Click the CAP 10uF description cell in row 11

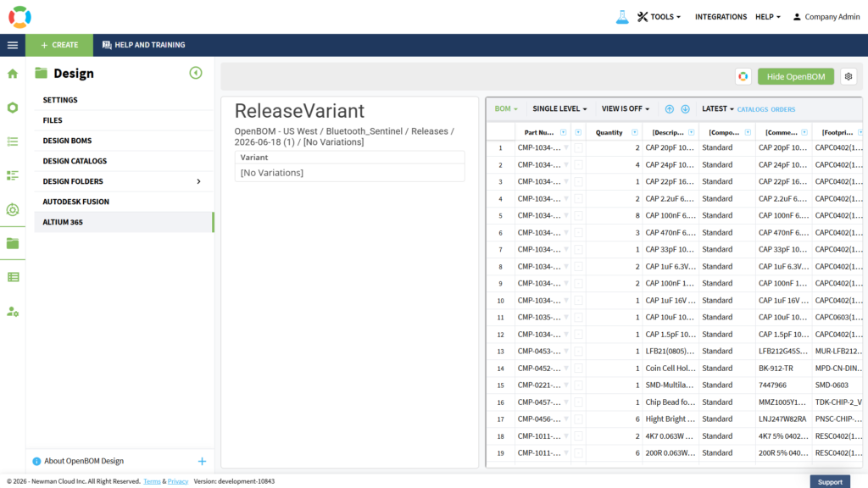pyautogui.click(x=670, y=318)
